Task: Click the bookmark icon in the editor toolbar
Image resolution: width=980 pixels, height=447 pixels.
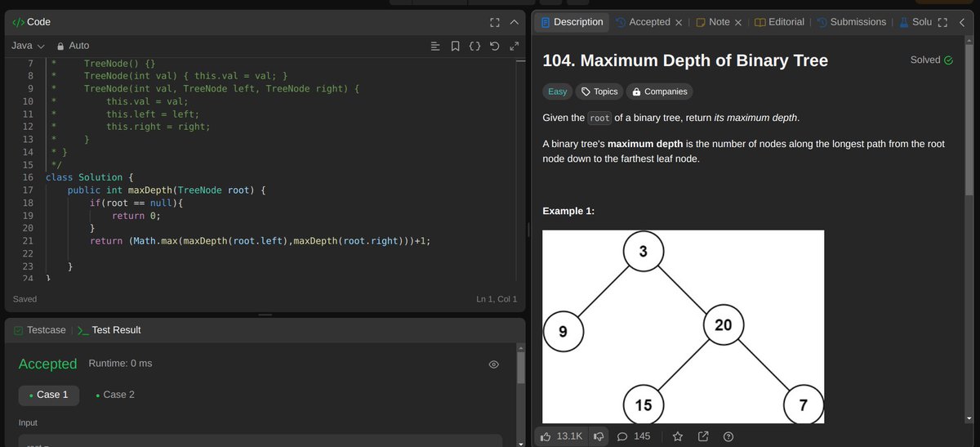Action: click(x=455, y=46)
